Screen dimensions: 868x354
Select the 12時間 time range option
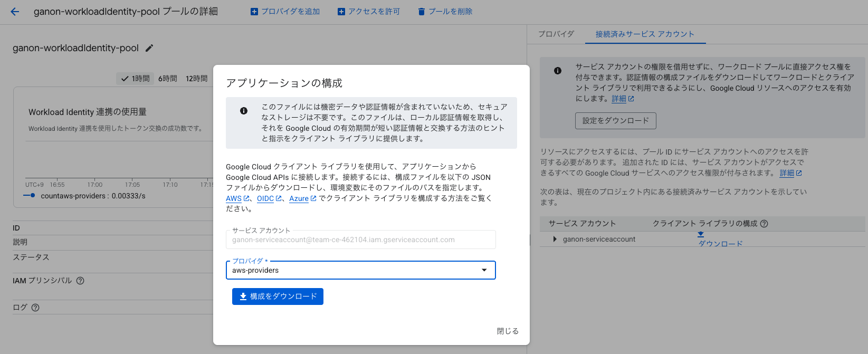pyautogui.click(x=196, y=79)
